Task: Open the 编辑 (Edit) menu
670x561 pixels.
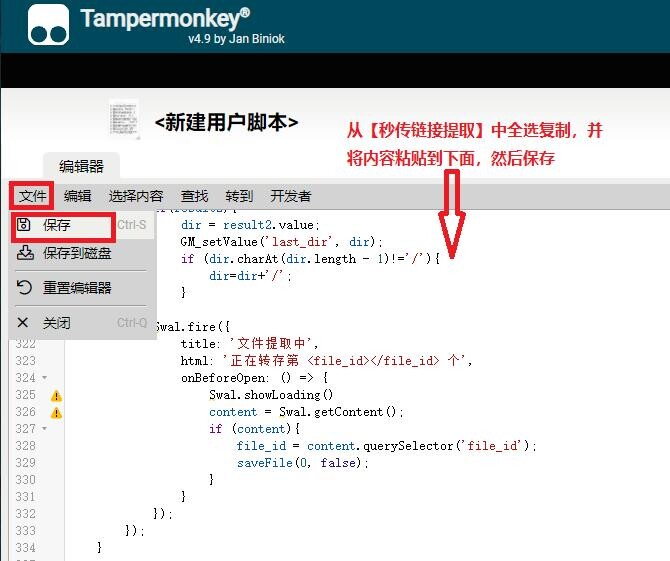Action: coord(78,196)
